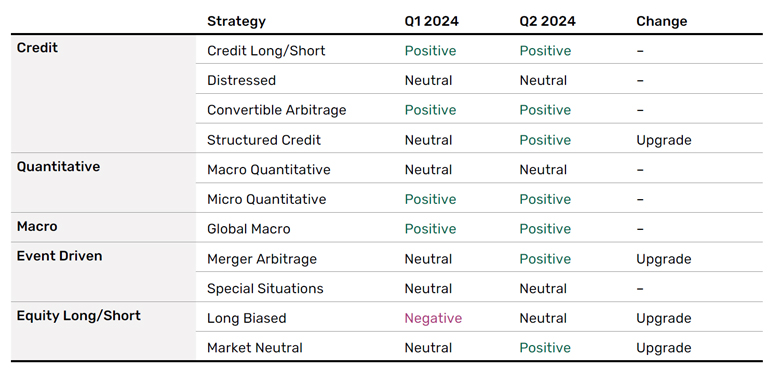The image size is (770, 370).
Task: Select the Equity Long/Short category label
Action: click(79, 315)
